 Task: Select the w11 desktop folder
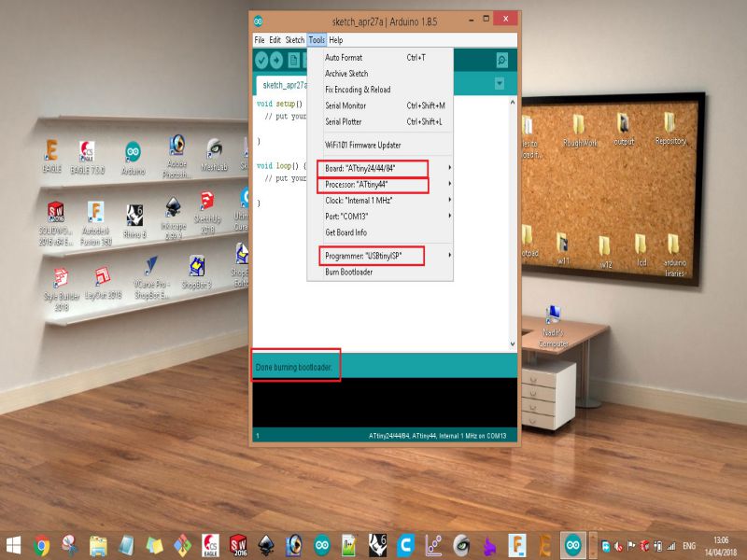(x=563, y=248)
